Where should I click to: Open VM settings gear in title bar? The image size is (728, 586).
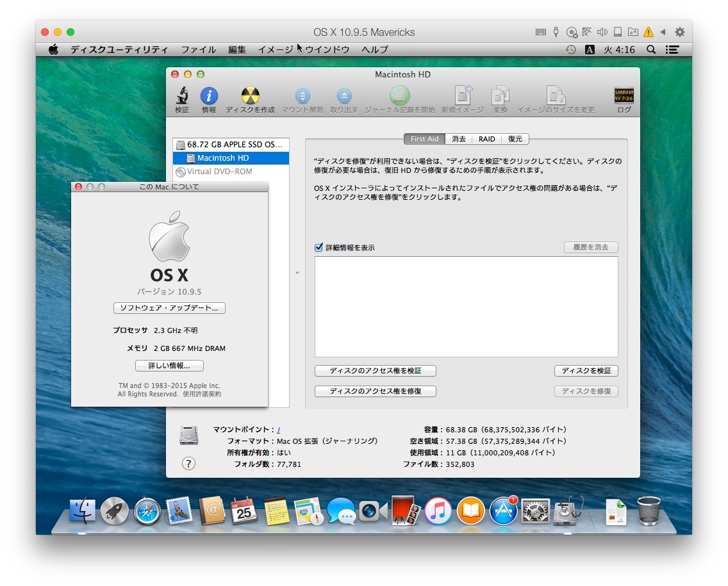pos(680,32)
